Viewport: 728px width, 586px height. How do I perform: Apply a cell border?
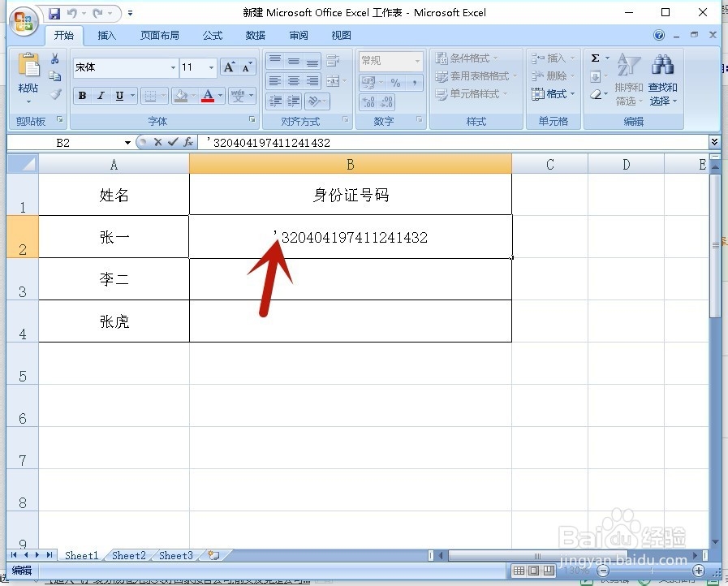coord(150,96)
